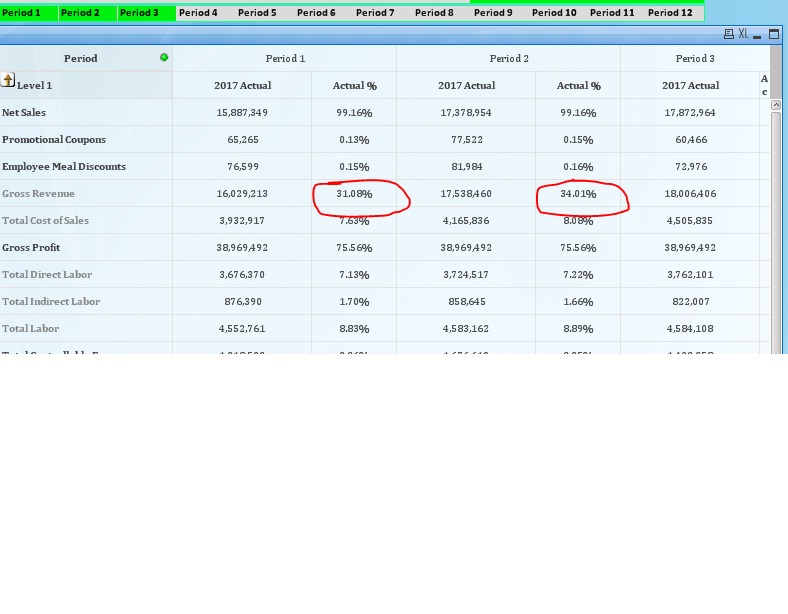This screenshot has height=614, width=788.
Task: Select the Gross Revenue row label
Action: click(38, 193)
